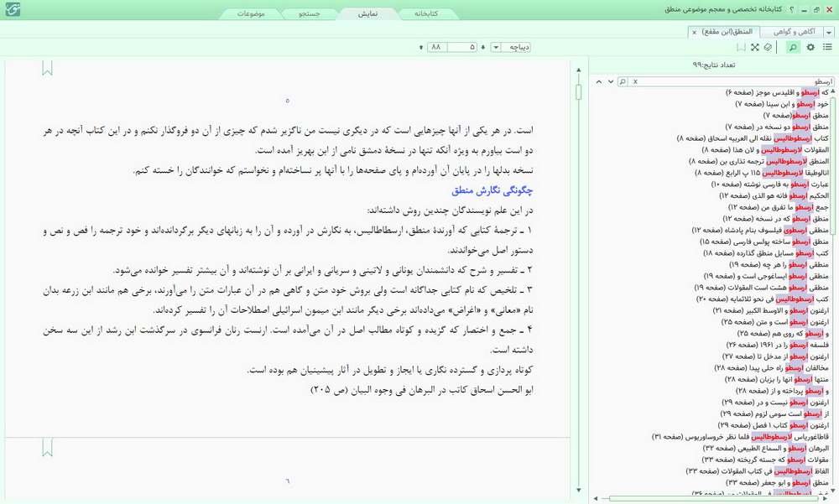Screen dimensions: 839x504
Task: Switch to the جستجو tab
Action: (310, 13)
